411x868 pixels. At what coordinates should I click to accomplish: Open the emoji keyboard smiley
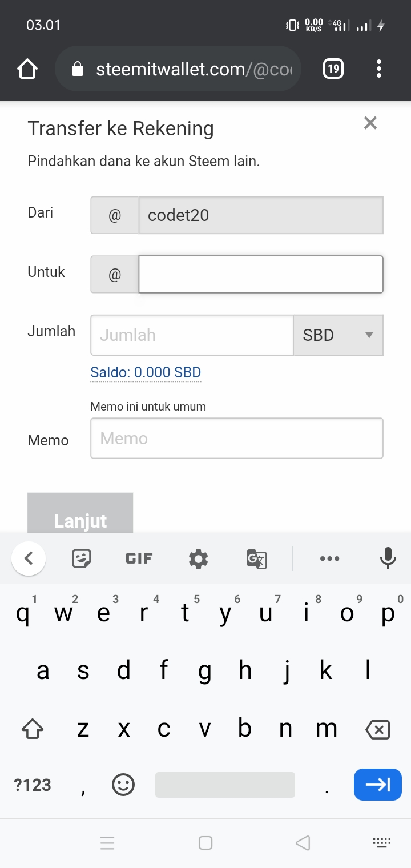point(123,785)
